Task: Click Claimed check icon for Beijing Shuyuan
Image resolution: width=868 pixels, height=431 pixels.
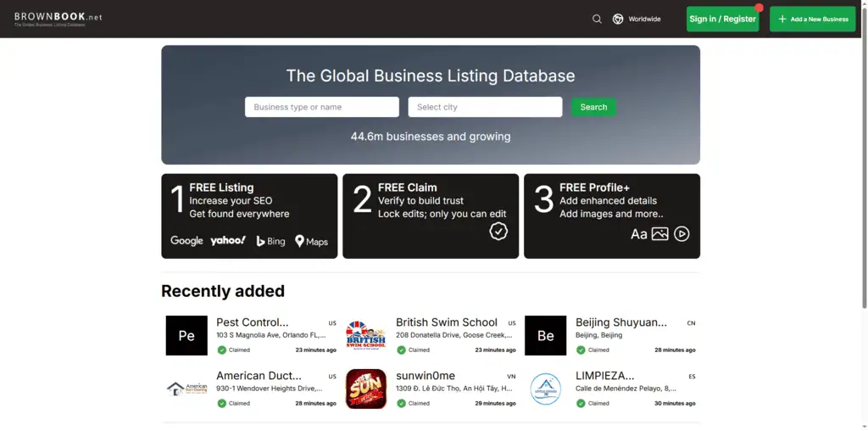Action: [x=581, y=350]
